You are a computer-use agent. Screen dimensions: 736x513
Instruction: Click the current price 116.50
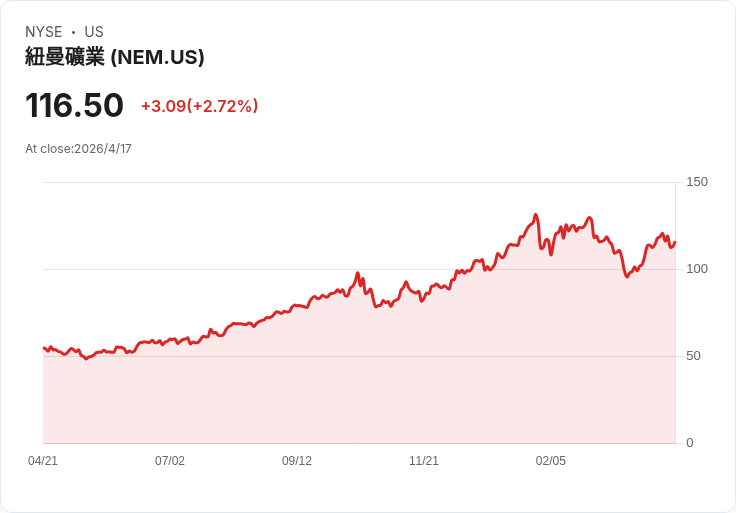tap(74, 105)
